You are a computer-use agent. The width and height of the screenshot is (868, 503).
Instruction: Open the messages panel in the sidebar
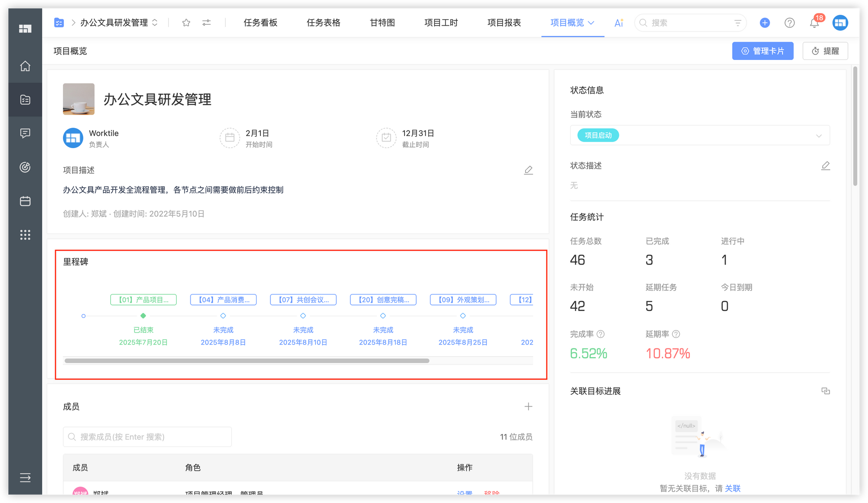[x=25, y=133]
